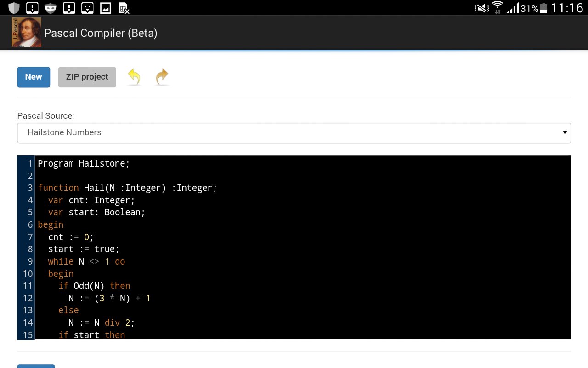Place cursor on line 1 Program Hailstone

(84, 163)
